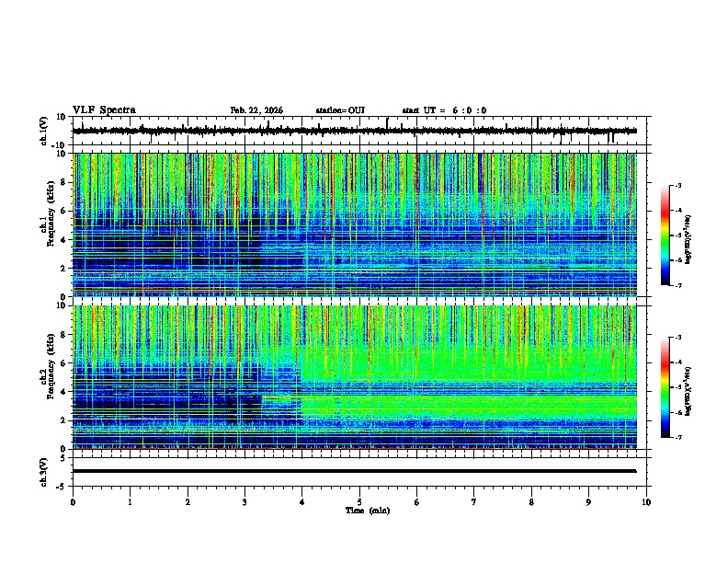This screenshot has width=728, height=563.
Task: Click the 1 tick on the Time axis
Action: coord(130,502)
